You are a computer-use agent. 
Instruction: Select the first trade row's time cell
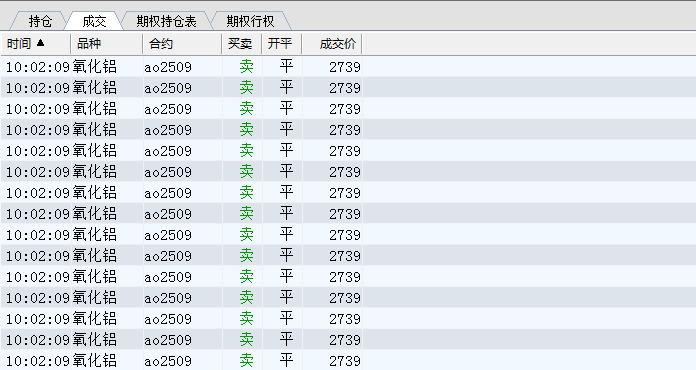(x=38, y=67)
